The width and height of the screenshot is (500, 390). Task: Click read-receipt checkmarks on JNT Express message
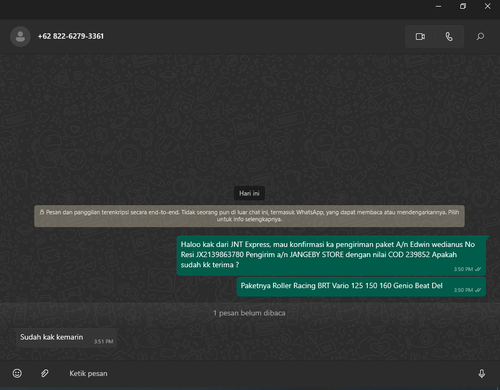coord(478,269)
